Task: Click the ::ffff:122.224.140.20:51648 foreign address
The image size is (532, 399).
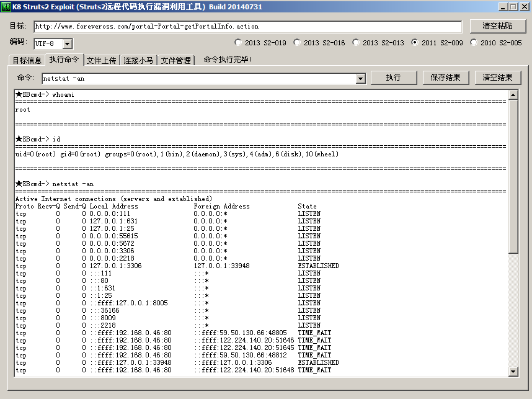Action: pyautogui.click(x=245, y=370)
